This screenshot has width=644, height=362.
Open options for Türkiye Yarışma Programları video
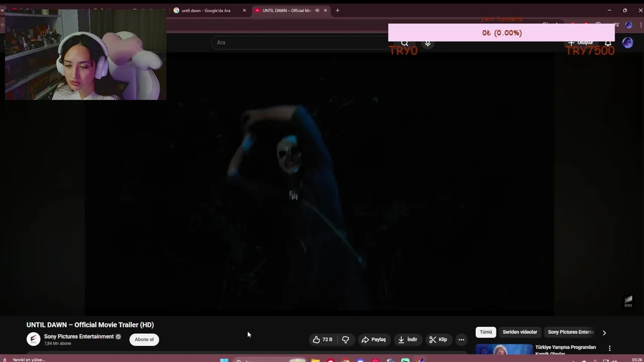pyautogui.click(x=609, y=348)
